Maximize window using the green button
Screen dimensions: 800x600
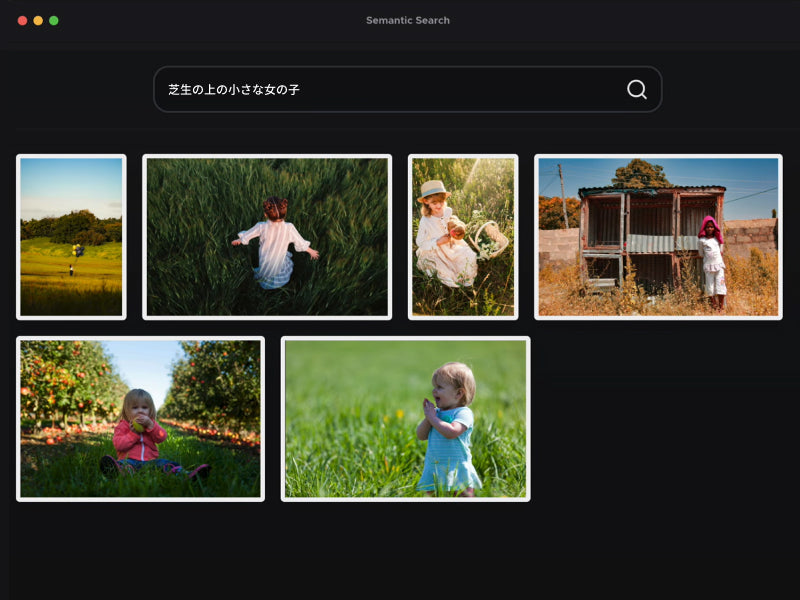pos(54,20)
